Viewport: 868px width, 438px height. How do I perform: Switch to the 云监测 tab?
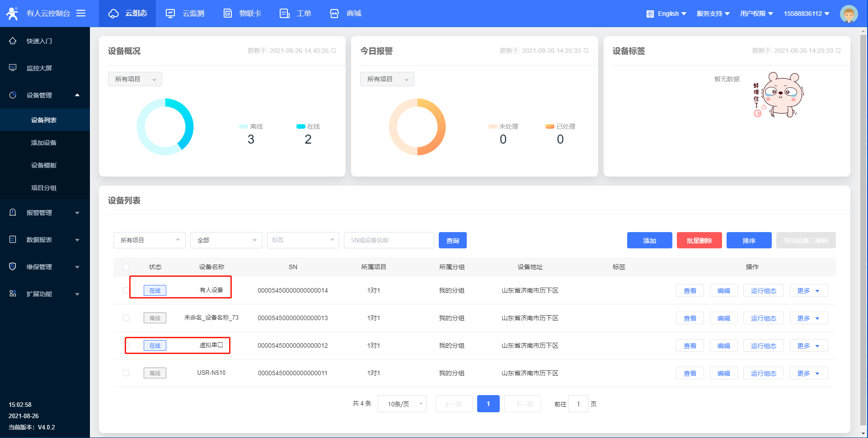click(185, 14)
